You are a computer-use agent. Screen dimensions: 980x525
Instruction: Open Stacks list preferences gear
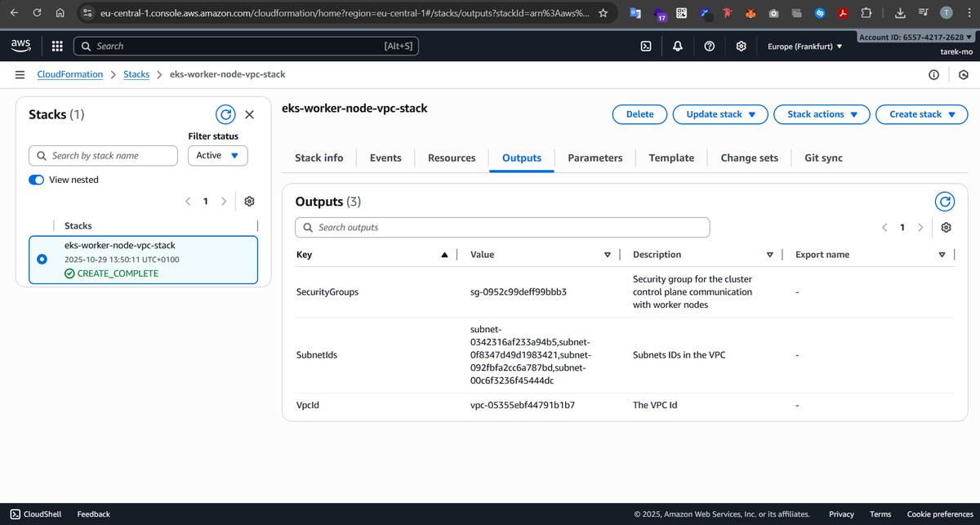250,201
